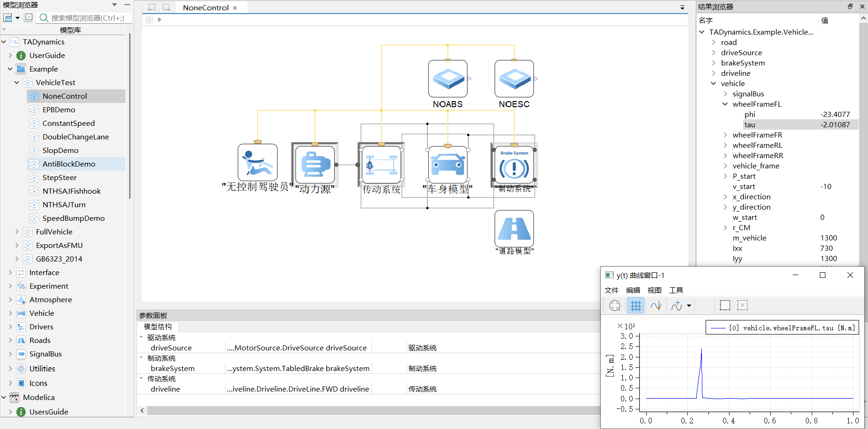Screen dimensions: 868x429
Task: Select the tau variable row
Action: coord(750,125)
